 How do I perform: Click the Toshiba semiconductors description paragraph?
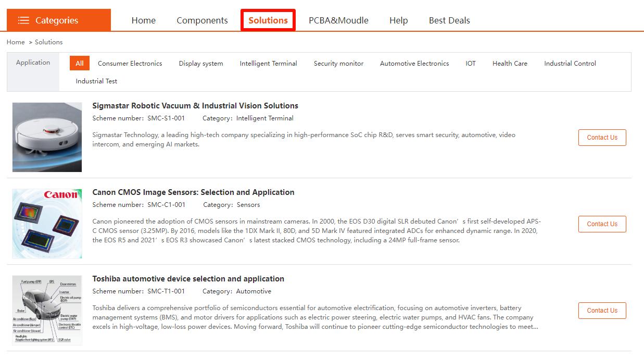(315, 317)
